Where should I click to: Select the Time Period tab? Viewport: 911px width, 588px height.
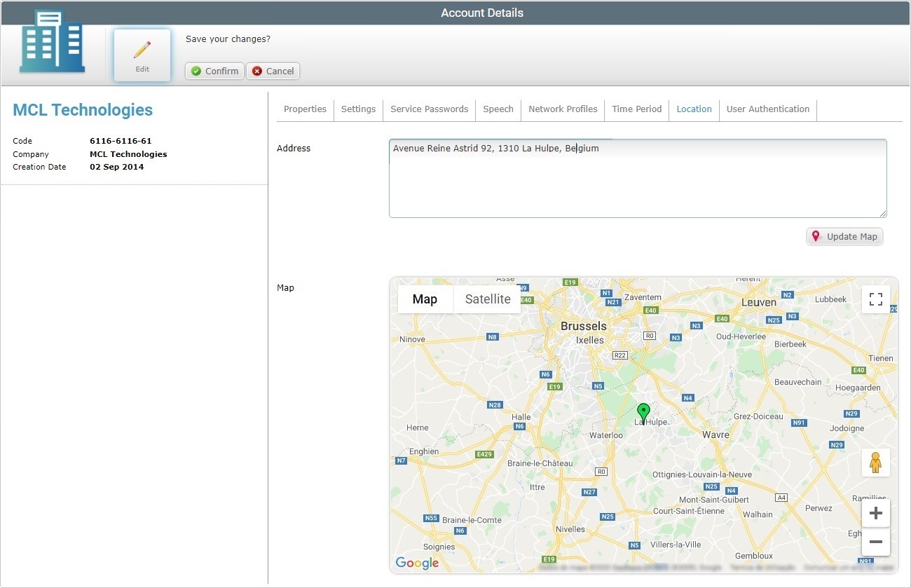(636, 109)
